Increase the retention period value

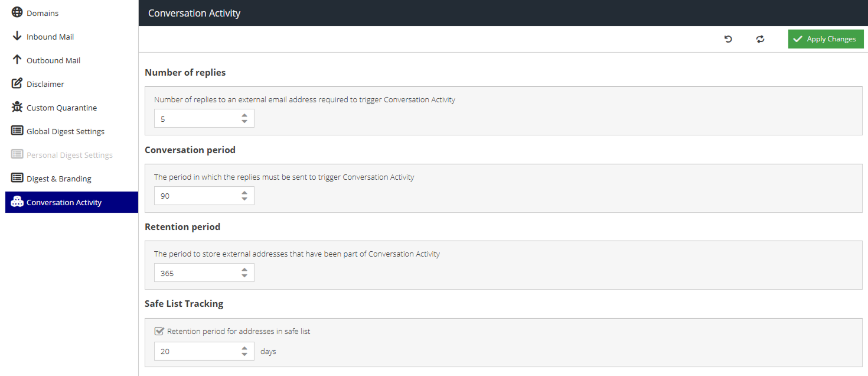244,270
